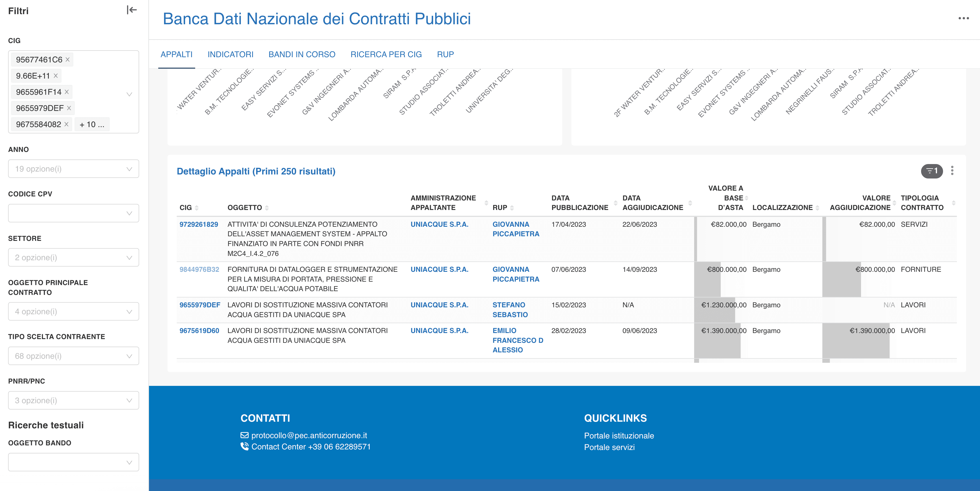
Task: Sort table by DATA PUBBLICAZIONE column
Action: (615, 203)
